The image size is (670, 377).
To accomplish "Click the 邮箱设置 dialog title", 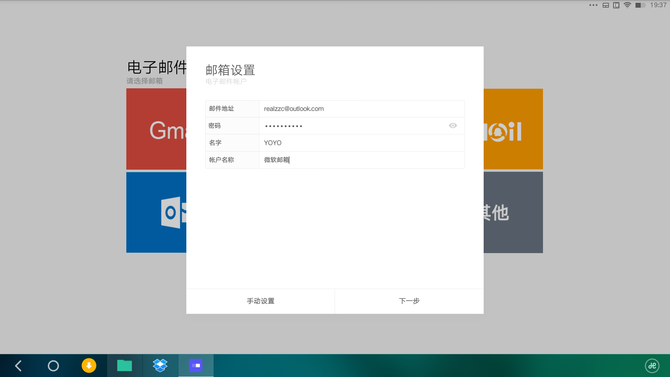I will [230, 70].
